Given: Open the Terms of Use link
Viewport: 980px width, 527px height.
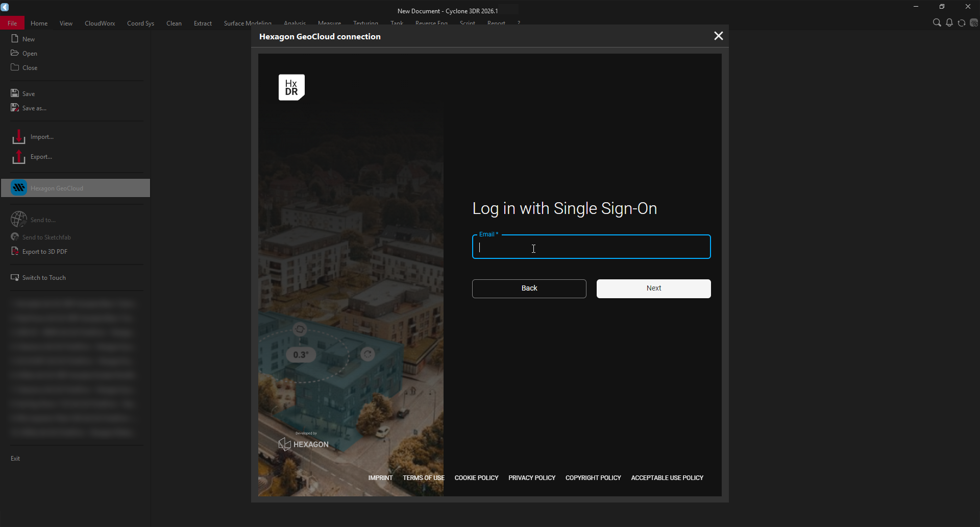Looking at the screenshot, I should pos(424,478).
